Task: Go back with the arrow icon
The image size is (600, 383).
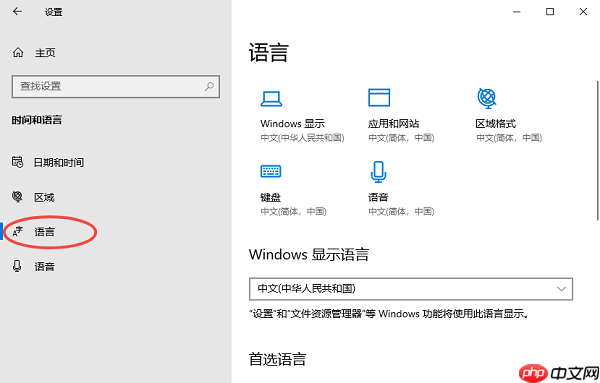Action: click(x=17, y=11)
